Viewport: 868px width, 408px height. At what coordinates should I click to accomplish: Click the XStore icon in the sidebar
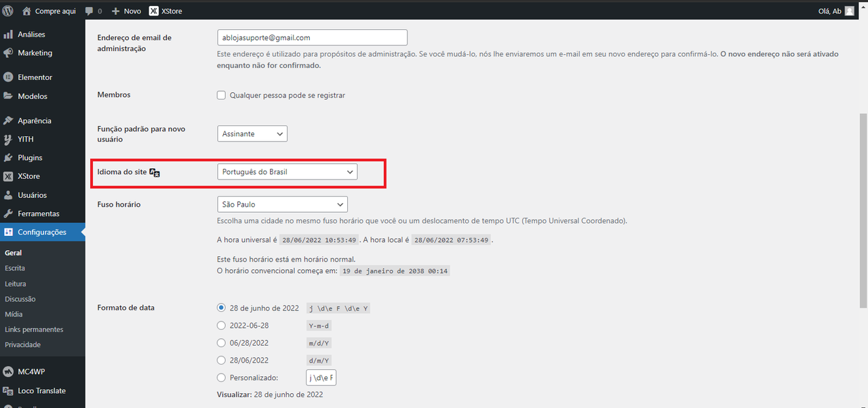8,176
